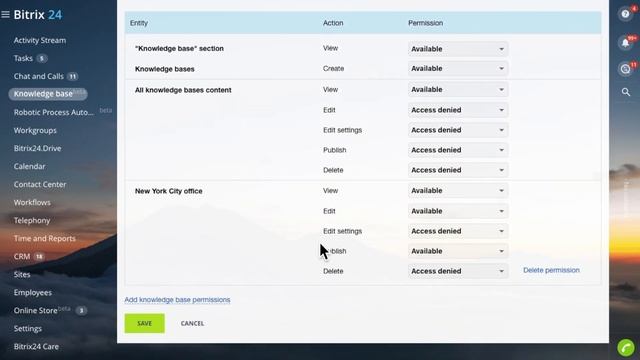Viewport: 640px width, 360px height.
Task: Click the Chat and Calls counter badge 11
Action: [x=73, y=76]
